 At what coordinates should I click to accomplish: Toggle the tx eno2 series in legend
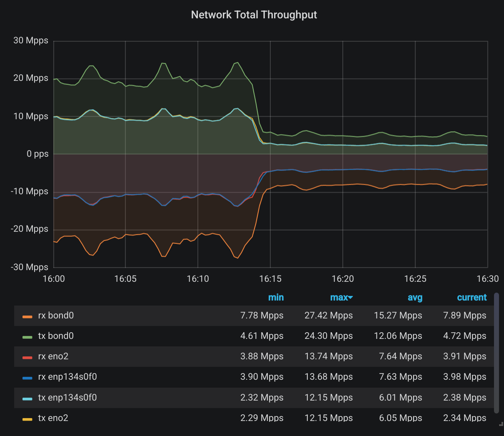53,418
